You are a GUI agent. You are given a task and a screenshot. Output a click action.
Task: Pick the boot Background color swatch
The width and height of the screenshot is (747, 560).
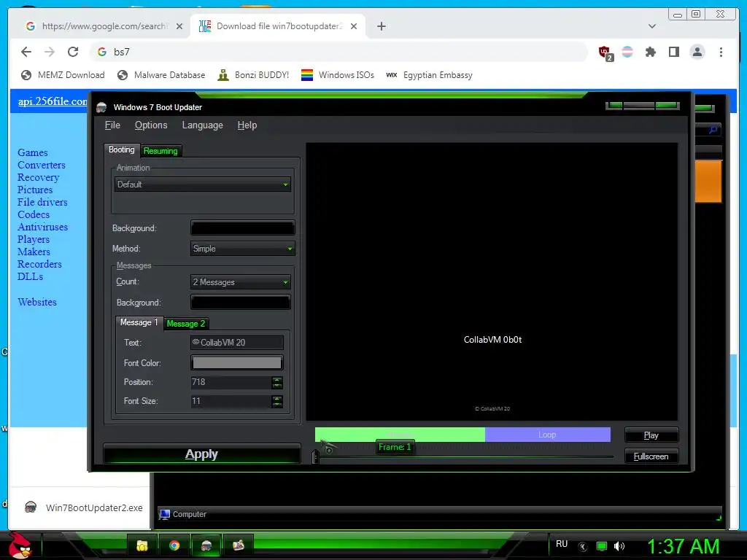click(242, 228)
